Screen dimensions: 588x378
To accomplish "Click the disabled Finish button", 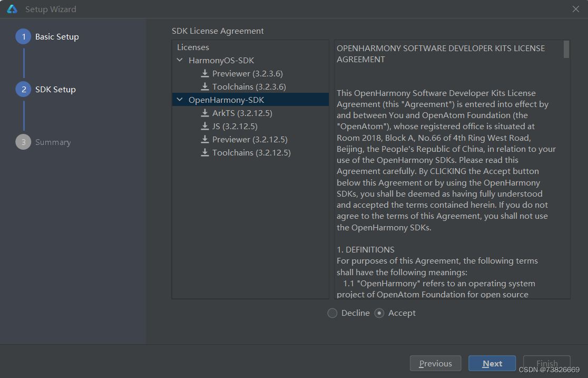I will tap(547, 363).
